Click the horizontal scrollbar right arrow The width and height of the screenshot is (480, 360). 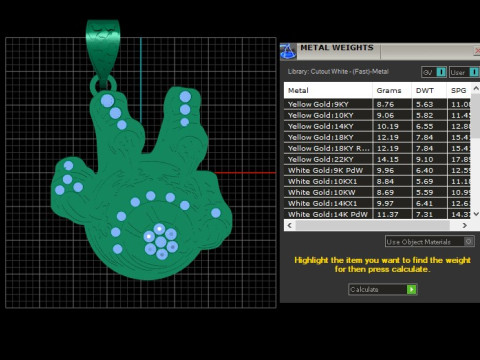click(x=464, y=225)
